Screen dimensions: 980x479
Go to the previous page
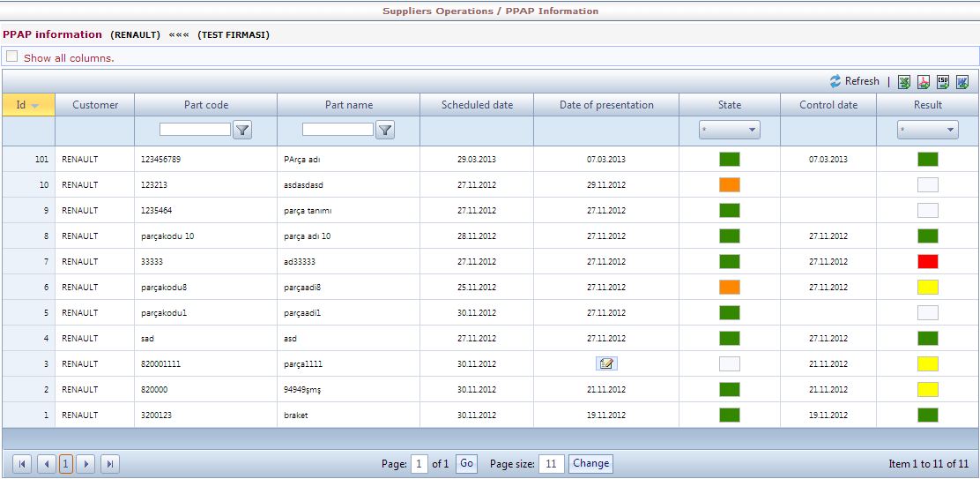point(46,464)
